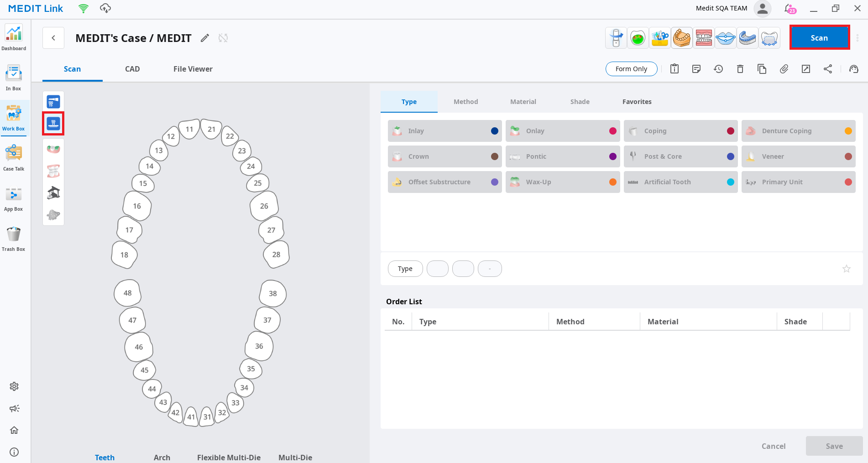This screenshot has width=868, height=463.
Task: Click the cloud upload status icon
Action: (x=105, y=8)
